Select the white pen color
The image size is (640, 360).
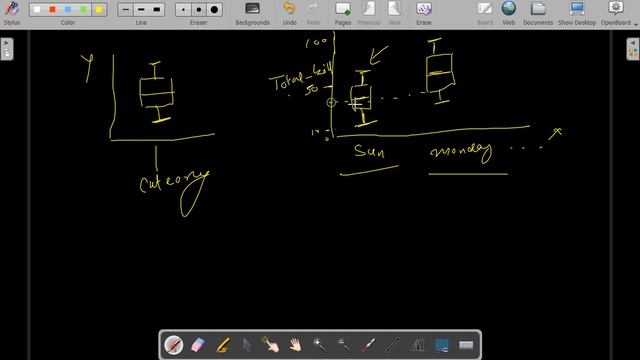point(37,9)
